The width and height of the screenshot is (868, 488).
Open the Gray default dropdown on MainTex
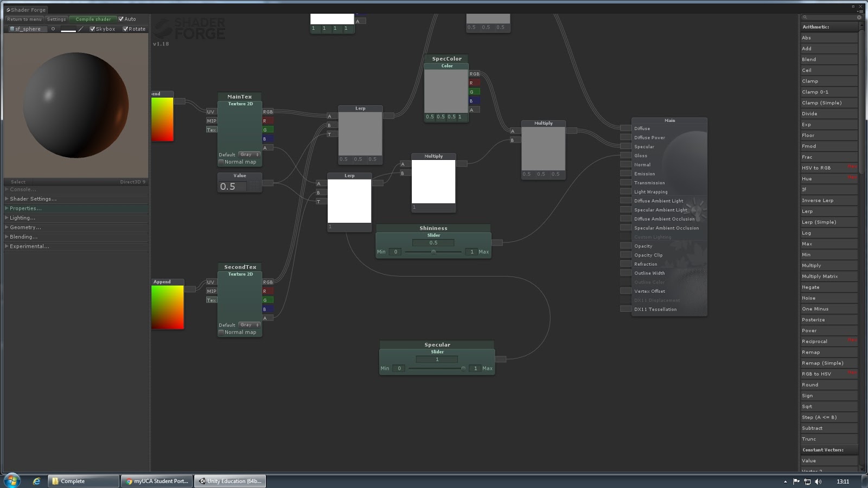[x=248, y=155]
